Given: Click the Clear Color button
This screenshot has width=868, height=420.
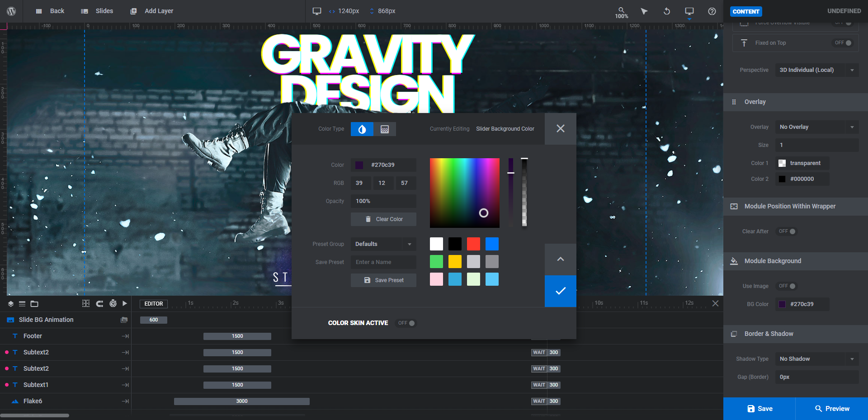Looking at the screenshot, I should coord(383,219).
